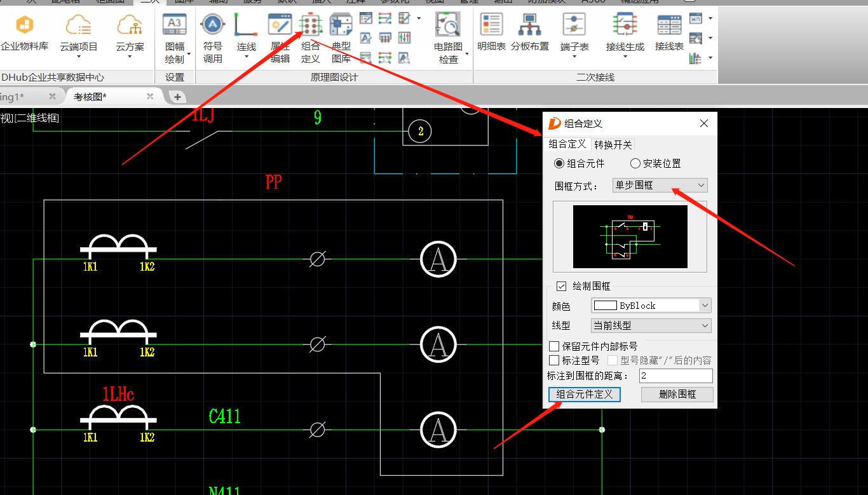Click the 二维线框 visual style label
Image resolution: width=868 pixels, height=495 pixels.
[x=36, y=118]
